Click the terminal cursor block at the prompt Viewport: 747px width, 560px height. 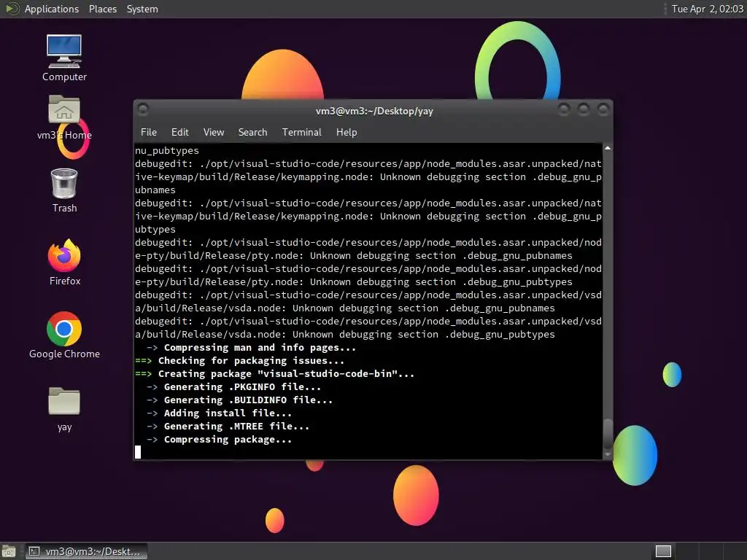pyautogui.click(x=138, y=452)
